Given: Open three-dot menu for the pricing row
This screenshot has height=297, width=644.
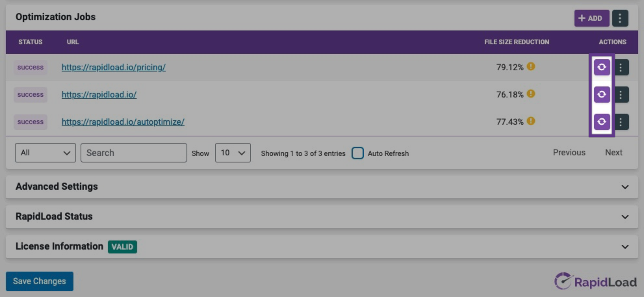Looking at the screenshot, I should 621,67.
